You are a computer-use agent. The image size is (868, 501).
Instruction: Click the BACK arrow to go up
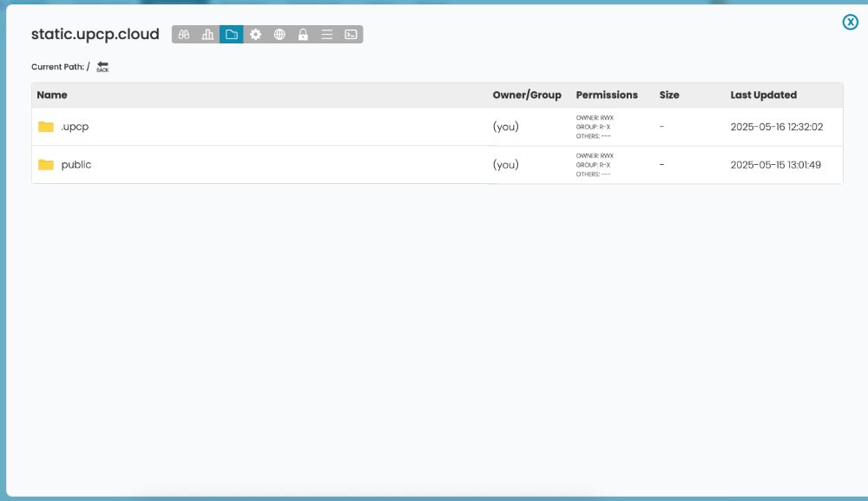tap(102, 65)
